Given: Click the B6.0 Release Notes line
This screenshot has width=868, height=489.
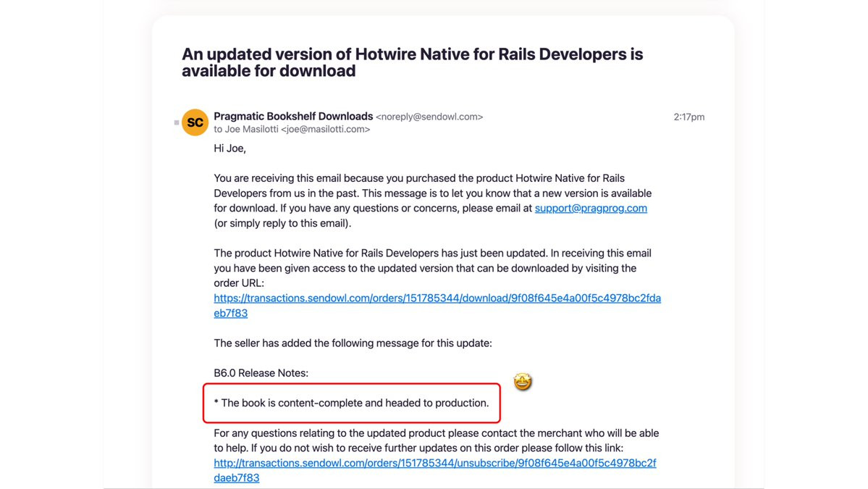Looking at the screenshot, I should [x=261, y=373].
